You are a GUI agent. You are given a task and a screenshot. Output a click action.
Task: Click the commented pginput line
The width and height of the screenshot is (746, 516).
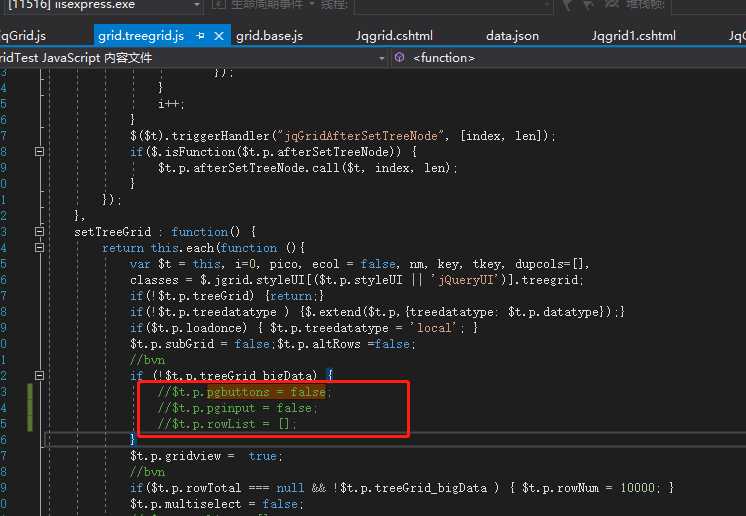point(237,408)
